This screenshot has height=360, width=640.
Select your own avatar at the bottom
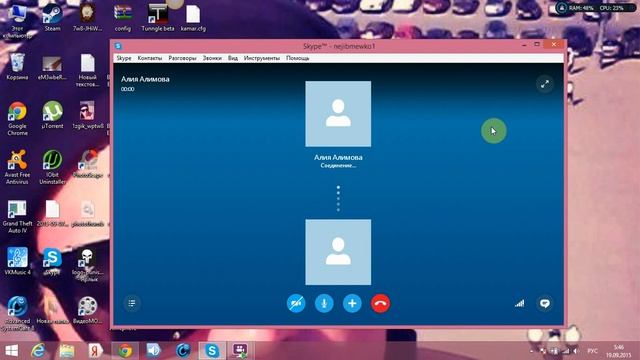[338, 252]
